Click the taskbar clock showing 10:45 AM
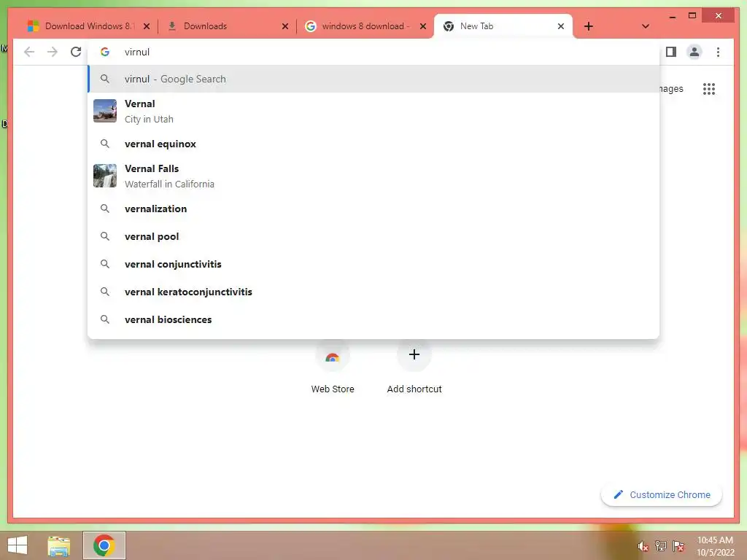Viewport: 747px width, 560px height. coord(715,545)
